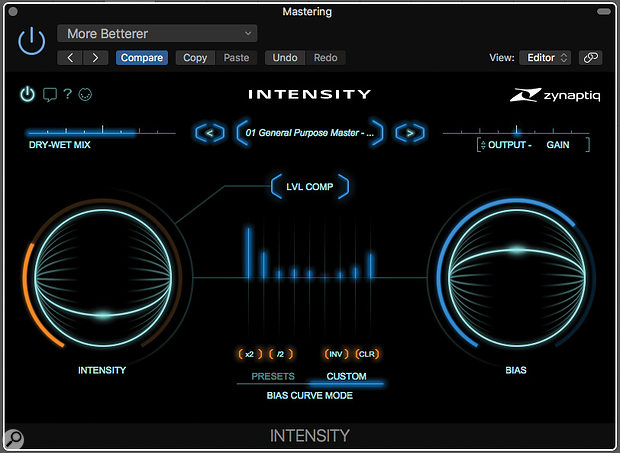
Task: Click the INTENSITY title text
Action: click(x=310, y=94)
